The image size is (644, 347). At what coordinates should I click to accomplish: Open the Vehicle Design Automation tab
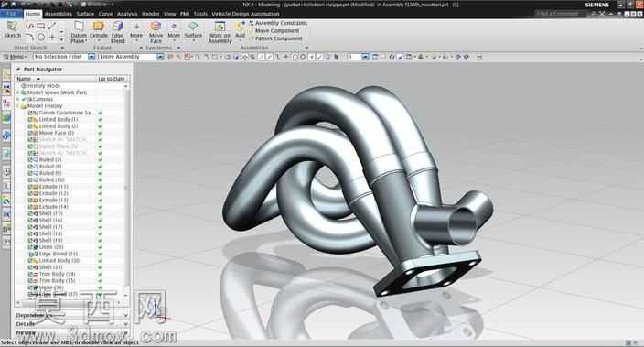[245, 14]
